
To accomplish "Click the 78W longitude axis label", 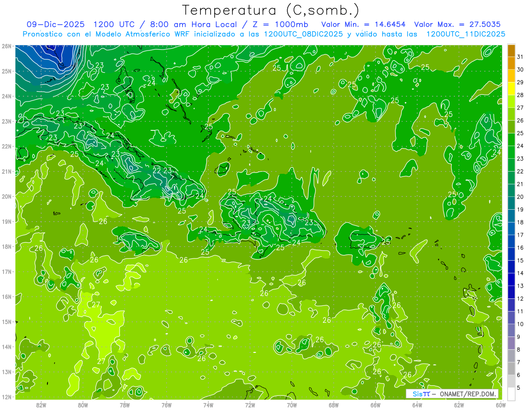I will click(125, 405).
